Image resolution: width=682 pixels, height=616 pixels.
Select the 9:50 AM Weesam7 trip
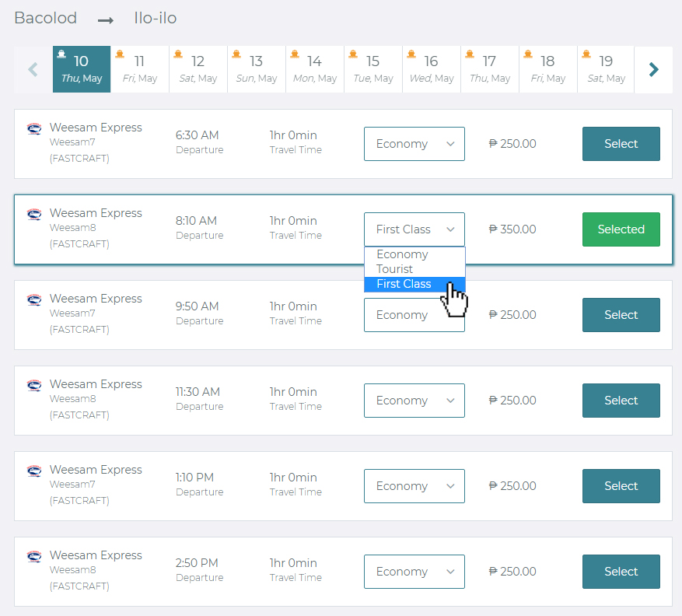coord(621,315)
